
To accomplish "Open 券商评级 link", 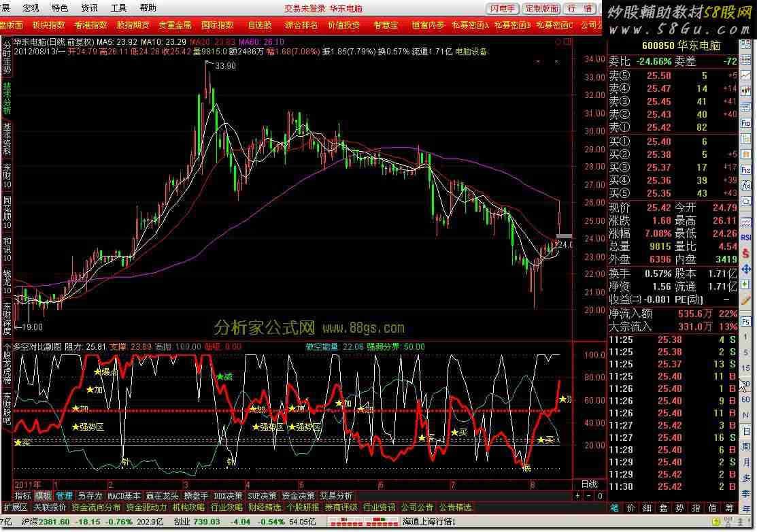I will [x=341, y=508].
